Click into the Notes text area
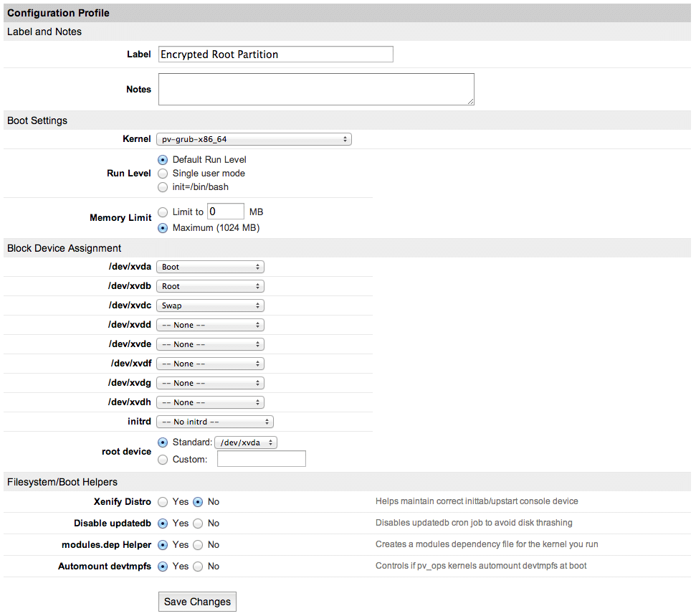 316,90
